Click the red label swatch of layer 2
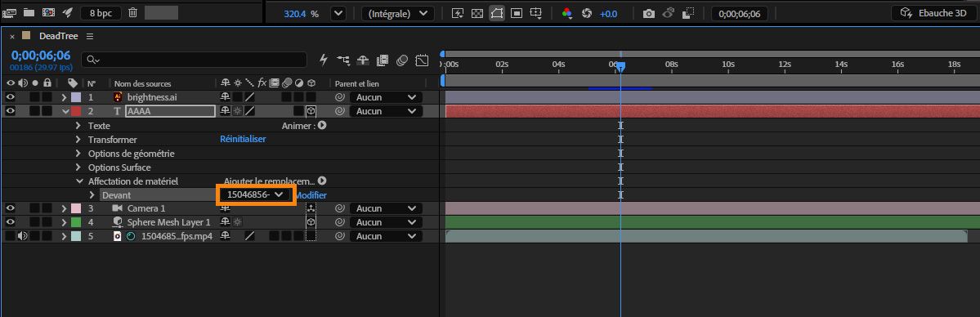This screenshot has width=980, height=317. pos(76,111)
